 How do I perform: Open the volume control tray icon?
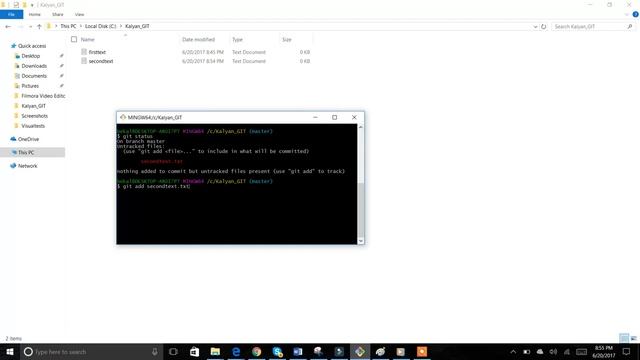click(553, 352)
